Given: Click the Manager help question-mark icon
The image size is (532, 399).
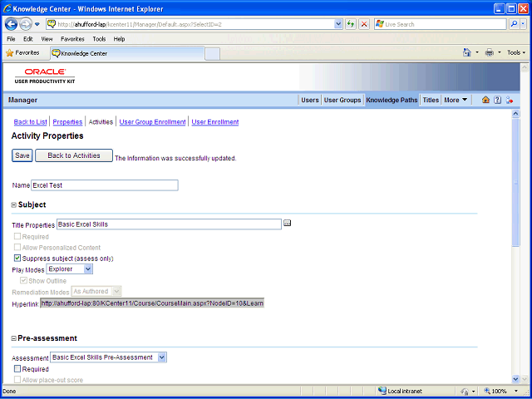Looking at the screenshot, I should click(497, 100).
